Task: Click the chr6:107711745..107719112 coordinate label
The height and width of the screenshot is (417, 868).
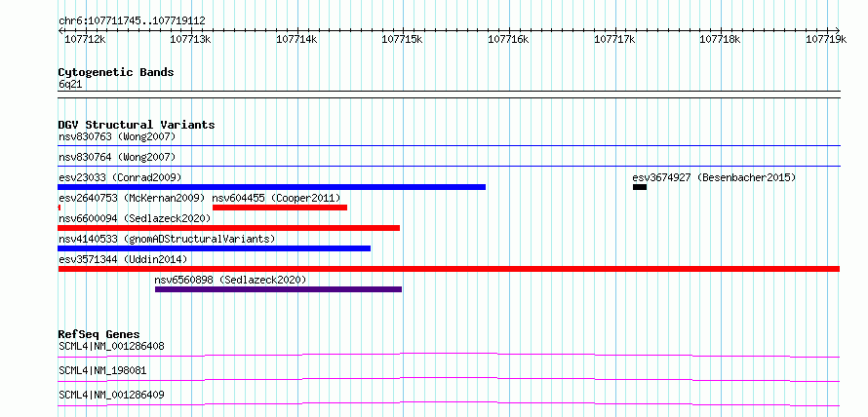Action: (x=132, y=21)
